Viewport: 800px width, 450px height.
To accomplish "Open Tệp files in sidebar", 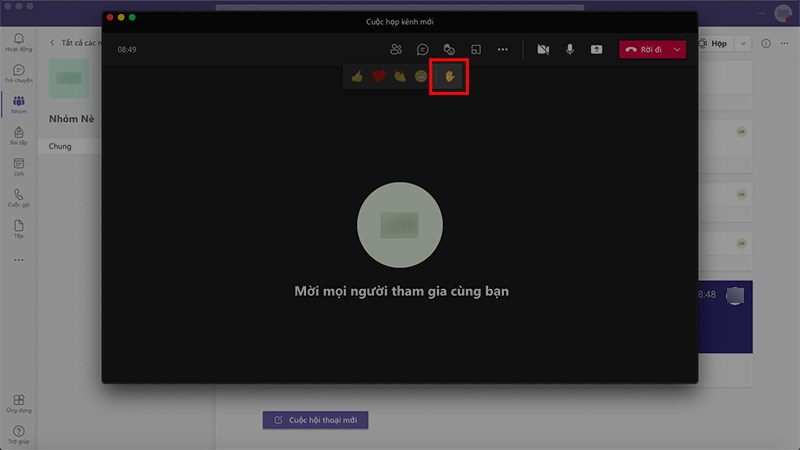I will (19, 229).
